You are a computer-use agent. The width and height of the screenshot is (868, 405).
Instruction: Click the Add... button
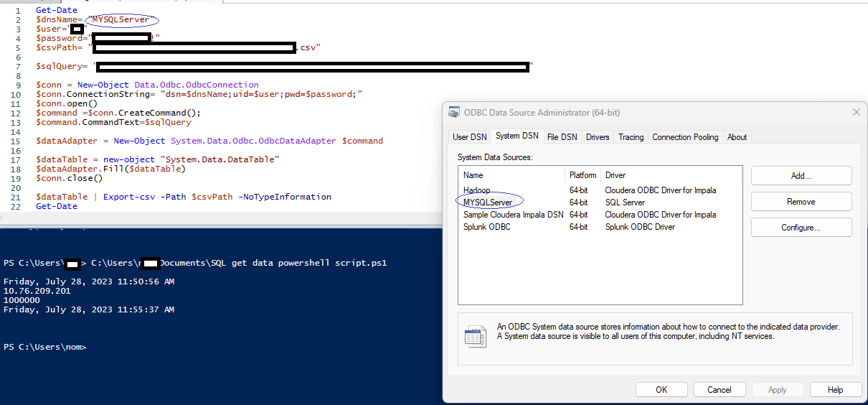click(x=801, y=176)
